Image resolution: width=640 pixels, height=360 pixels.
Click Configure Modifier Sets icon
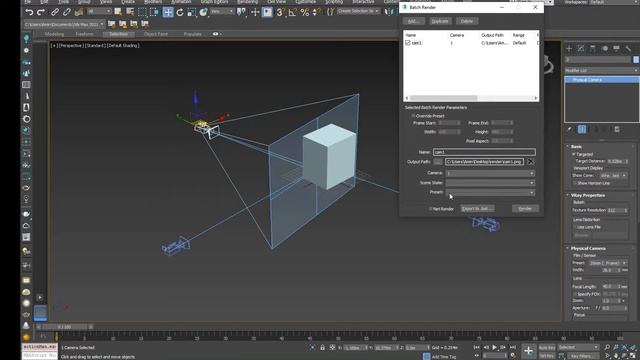[617, 129]
